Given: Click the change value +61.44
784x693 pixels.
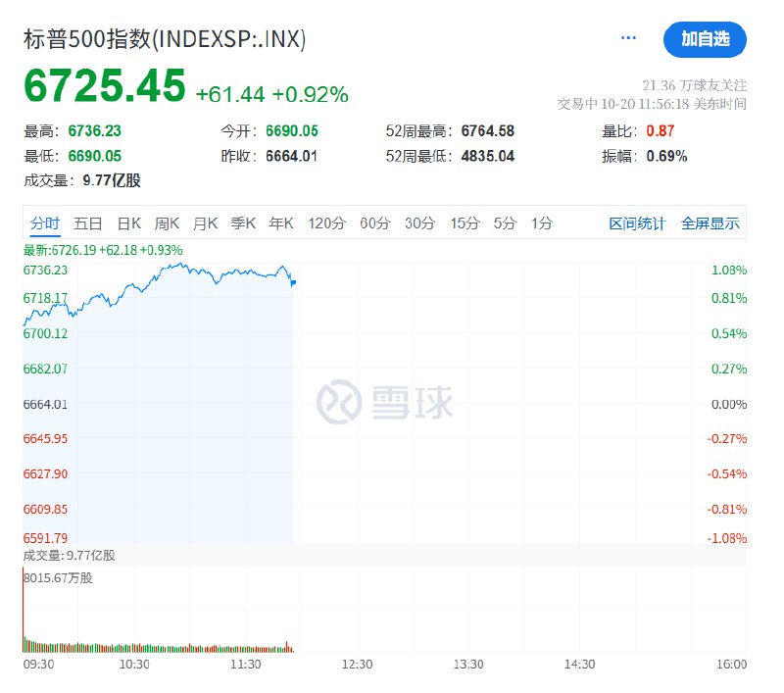Looking at the screenshot, I should click(x=230, y=94).
